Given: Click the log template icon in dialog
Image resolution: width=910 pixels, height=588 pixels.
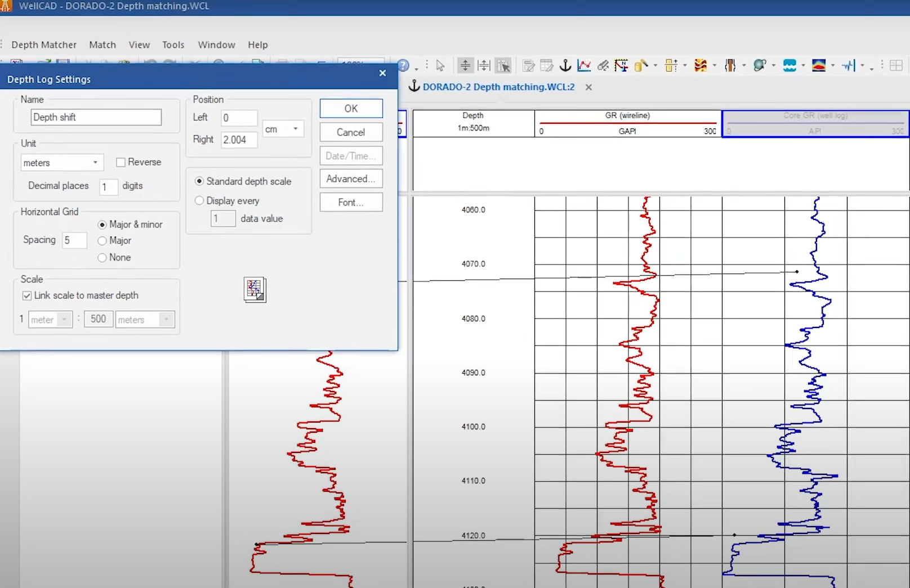Looking at the screenshot, I should pos(255,290).
